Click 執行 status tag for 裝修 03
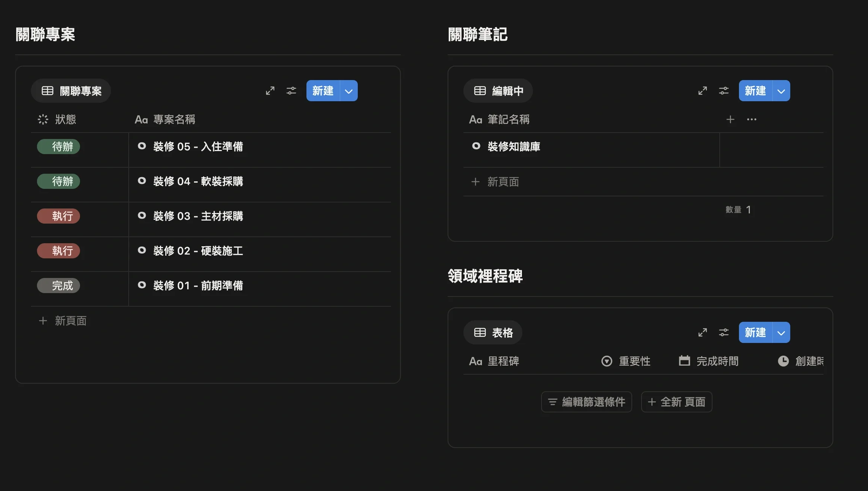868x491 pixels. (58, 216)
